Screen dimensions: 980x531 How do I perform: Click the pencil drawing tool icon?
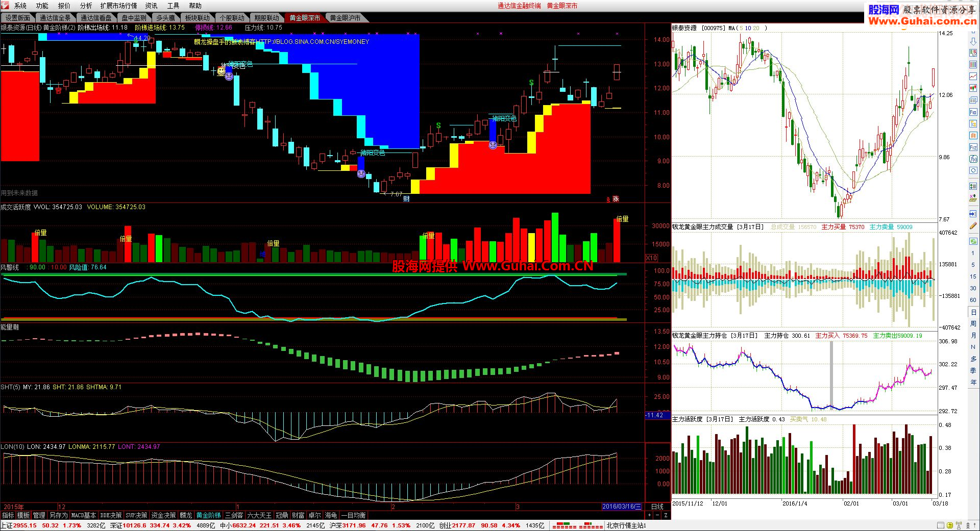point(973,226)
